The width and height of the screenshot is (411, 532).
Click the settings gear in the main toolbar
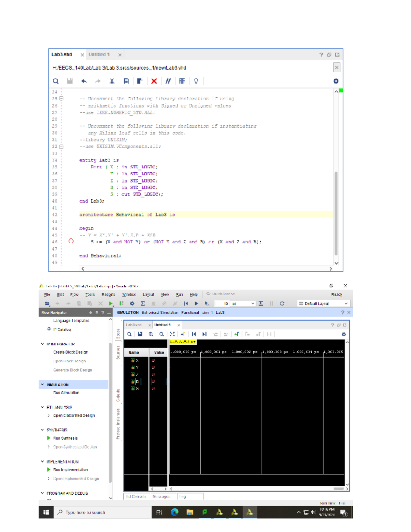click(132, 303)
